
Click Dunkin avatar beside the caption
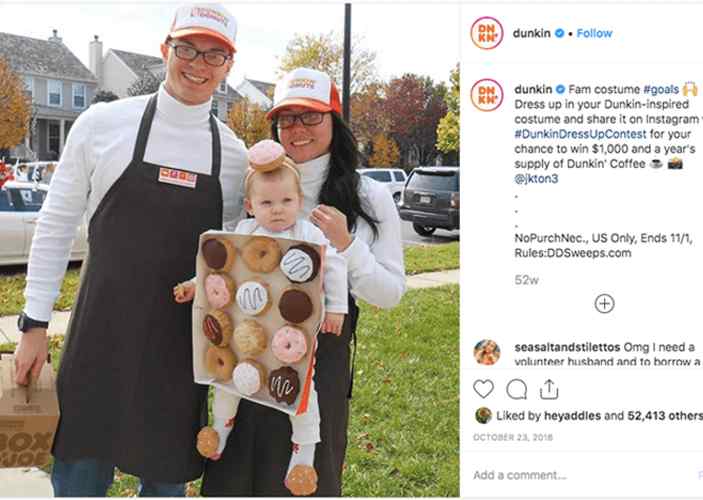[487, 95]
